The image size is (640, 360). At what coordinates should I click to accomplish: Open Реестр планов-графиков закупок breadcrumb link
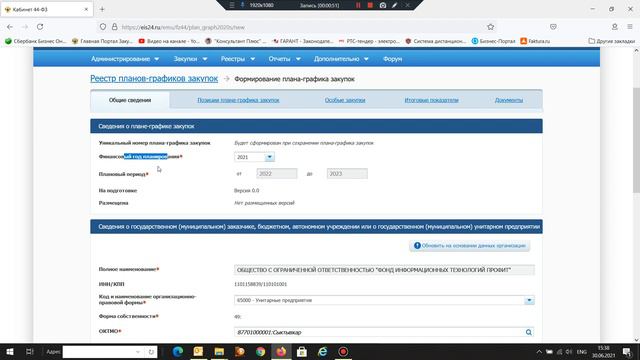tap(154, 78)
